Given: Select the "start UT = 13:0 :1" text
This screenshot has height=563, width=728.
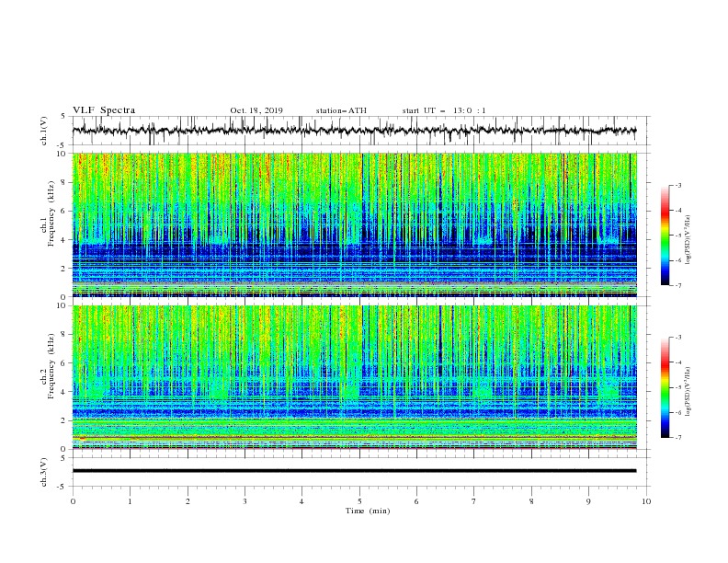Looking at the screenshot, I should (444, 110).
